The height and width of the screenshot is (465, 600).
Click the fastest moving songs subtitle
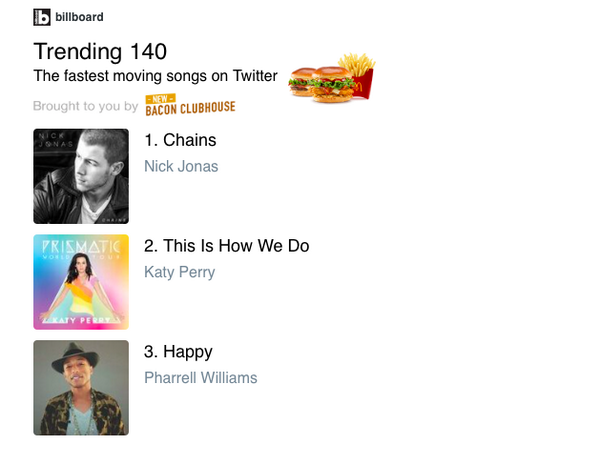tap(157, 76)
